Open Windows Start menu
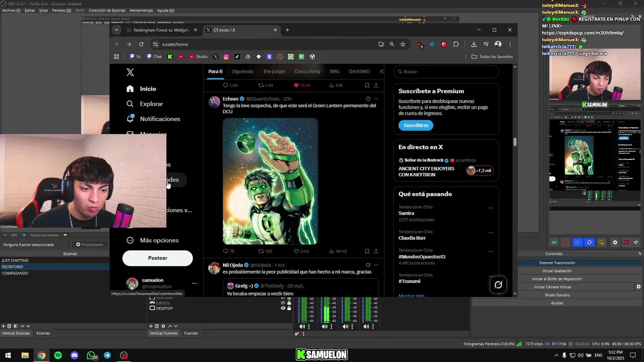 click(8, 355)
